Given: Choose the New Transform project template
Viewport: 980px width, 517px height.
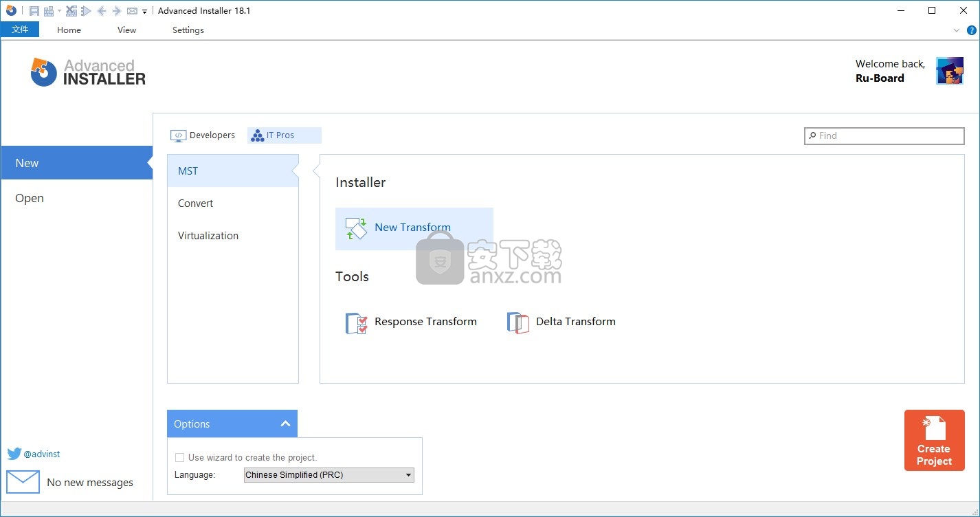Looking at the screenshot, I should click(x=414, y=228).
